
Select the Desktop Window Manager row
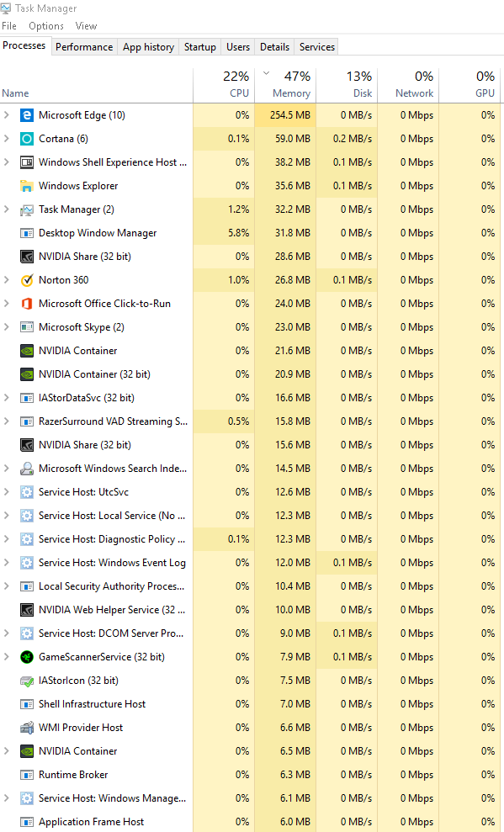coord(126,232)
